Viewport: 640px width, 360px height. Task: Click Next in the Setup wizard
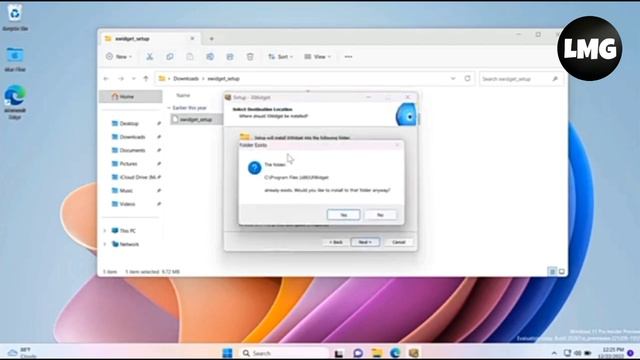365,242
